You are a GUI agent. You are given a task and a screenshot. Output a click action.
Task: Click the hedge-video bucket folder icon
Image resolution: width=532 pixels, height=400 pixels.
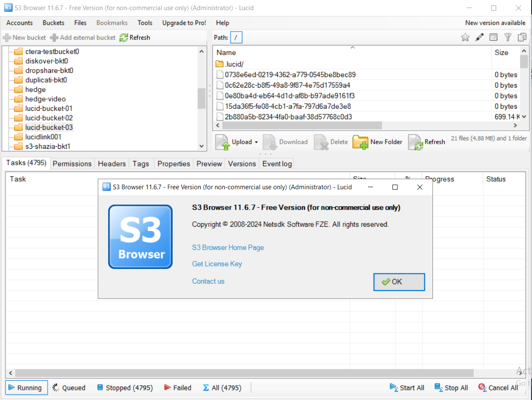point(18,99)
